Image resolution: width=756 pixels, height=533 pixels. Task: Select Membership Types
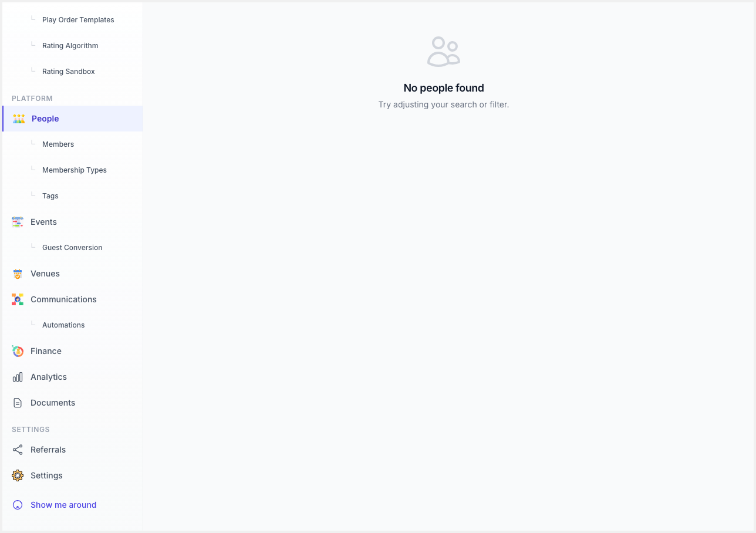point(75,170)
